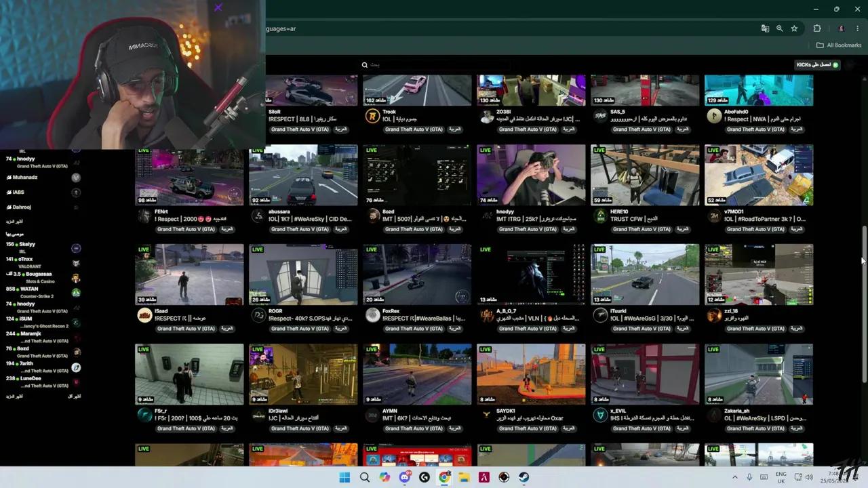Open F5r_r's channel avatar
The image size is (868, 488).
pyautogui.click(x=144, y=415)
